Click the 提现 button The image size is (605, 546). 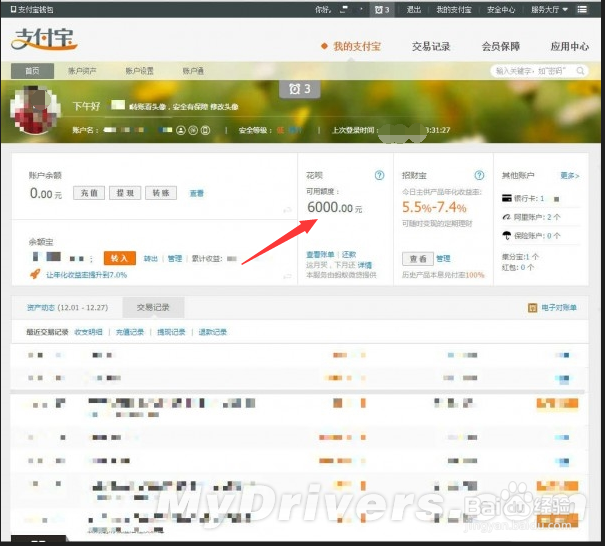125,193
